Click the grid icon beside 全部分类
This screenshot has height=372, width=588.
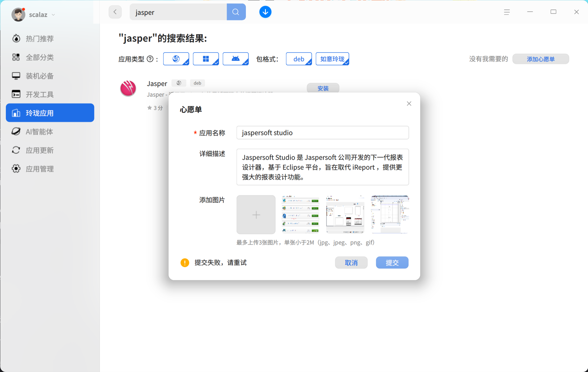[16, 57]
